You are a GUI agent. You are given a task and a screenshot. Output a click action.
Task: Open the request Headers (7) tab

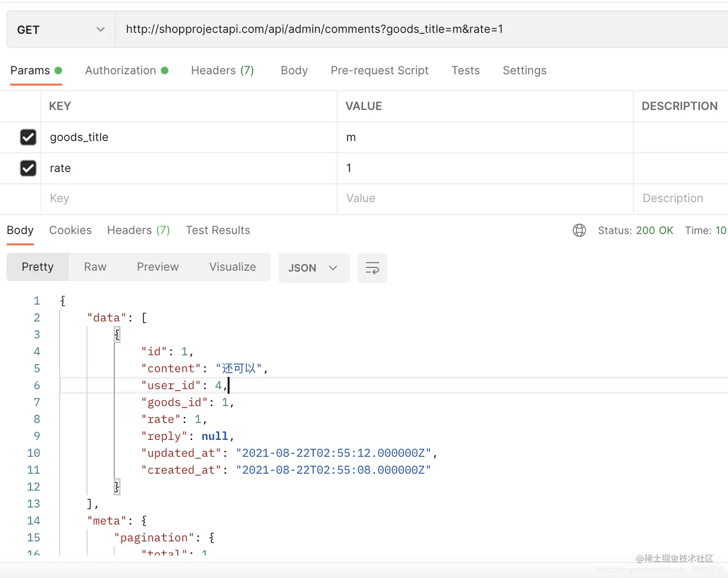tap(222, 70)
